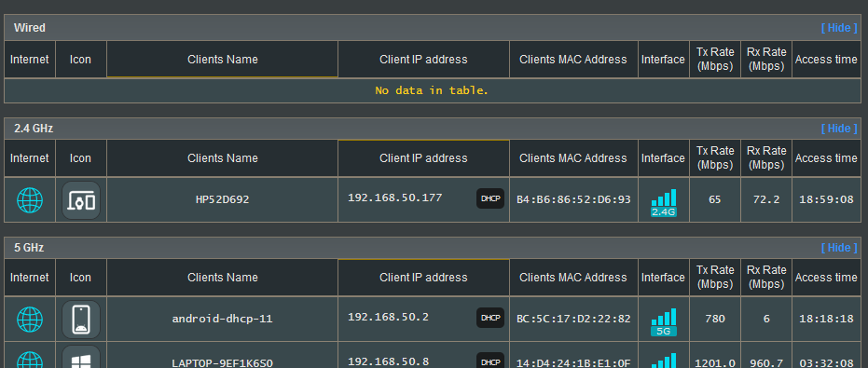
Task: Select Rx rate value 72.2
Action: 766,199
